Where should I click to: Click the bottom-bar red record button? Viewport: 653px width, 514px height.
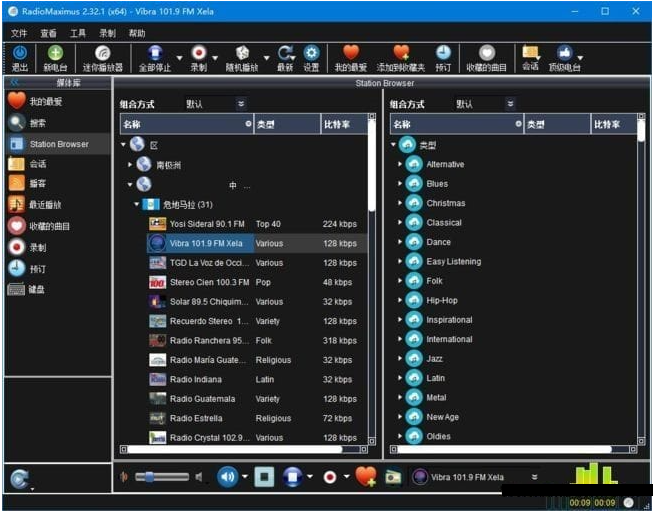pyautogui.click(x=330, y=477)
